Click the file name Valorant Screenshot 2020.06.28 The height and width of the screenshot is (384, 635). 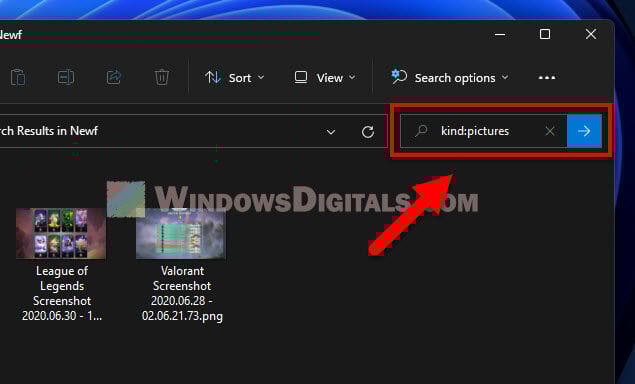pyautogui.click(x=182, y=293)
